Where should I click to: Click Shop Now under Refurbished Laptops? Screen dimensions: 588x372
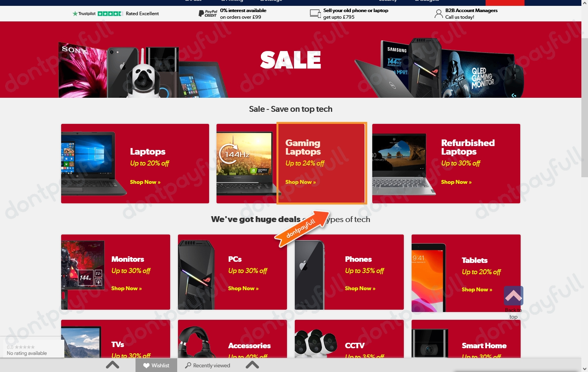456,182
